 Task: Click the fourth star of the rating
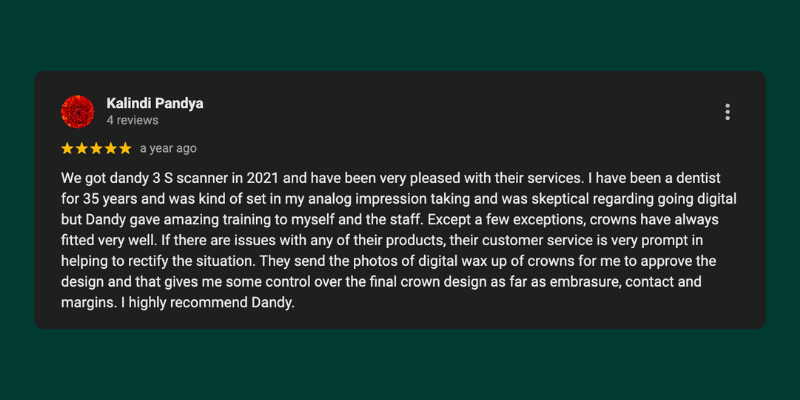click(110, 149)
